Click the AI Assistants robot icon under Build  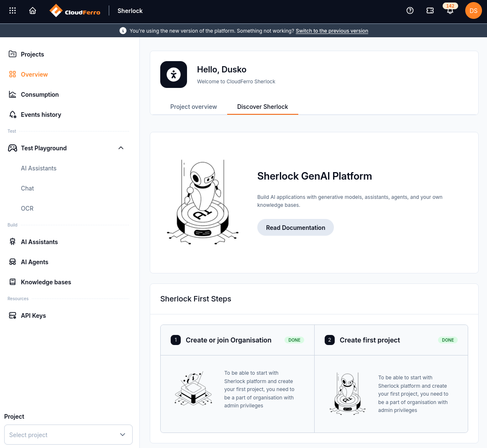(13, 242)
